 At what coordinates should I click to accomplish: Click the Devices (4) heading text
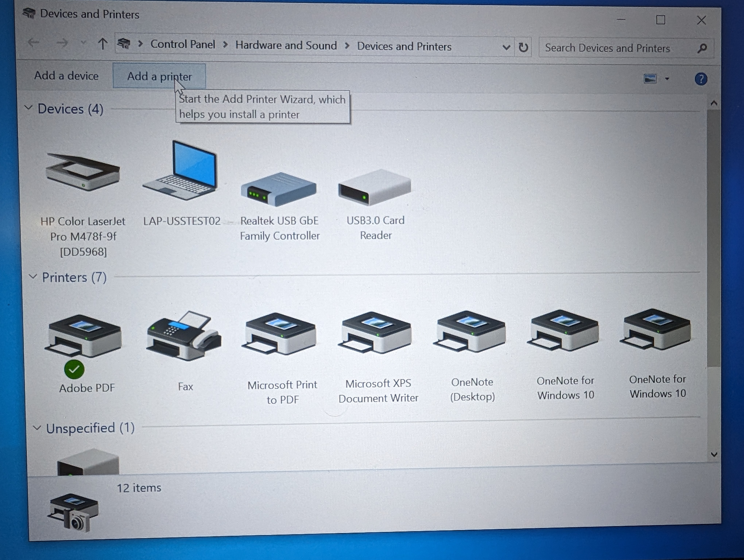(x=70, y=109)
